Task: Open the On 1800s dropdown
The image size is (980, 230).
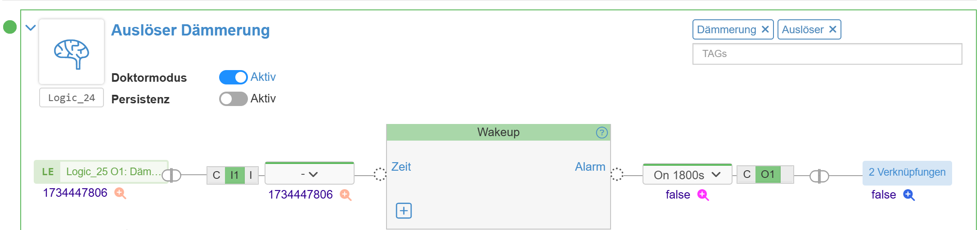Action: pos(687,175)
